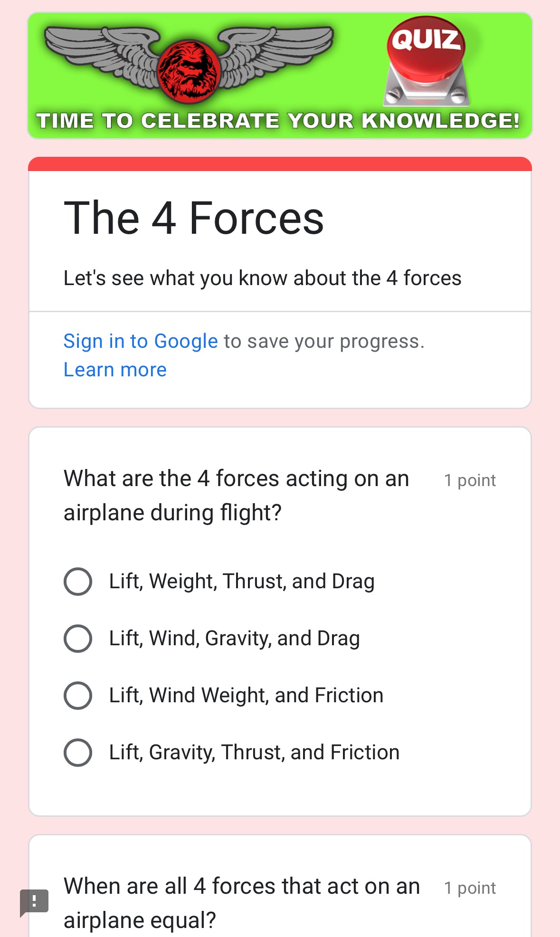This screenshot has width=560, height=937.
Task: Pick "Lift, Wind Weight, and Friction" answer
Action: tap(78, 695)
